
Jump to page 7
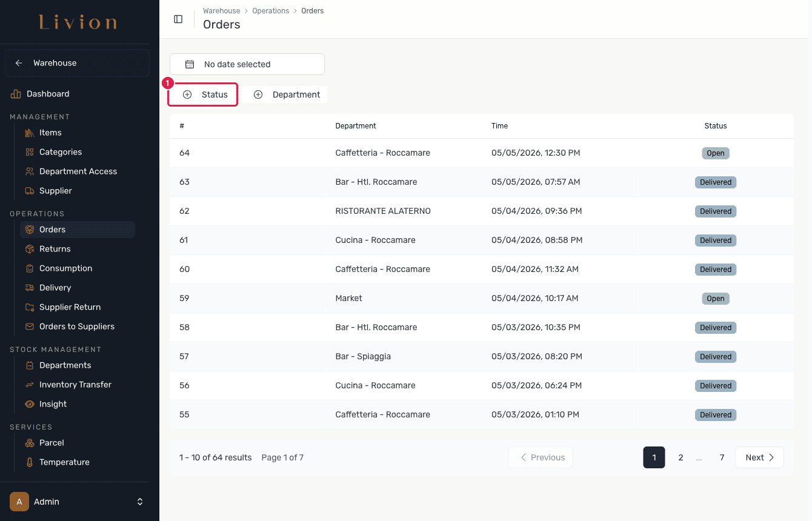point(722,457)
